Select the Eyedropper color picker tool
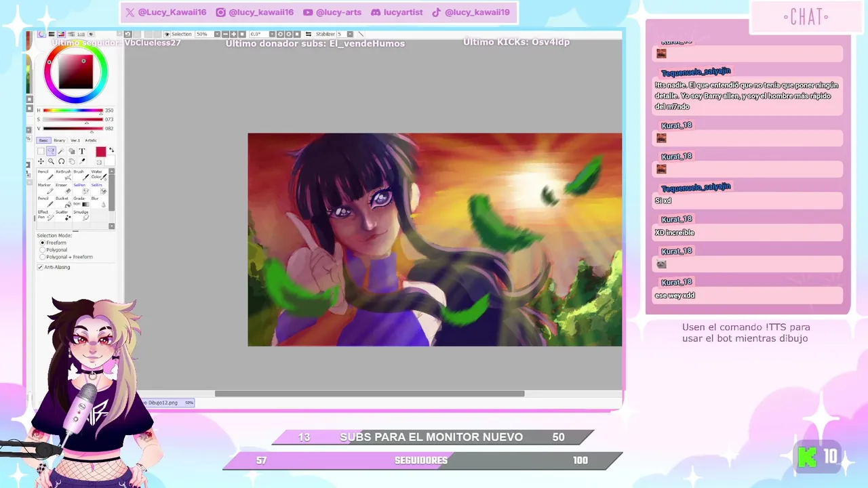This screenshot has width=868, height=488. tap(82, 161)
